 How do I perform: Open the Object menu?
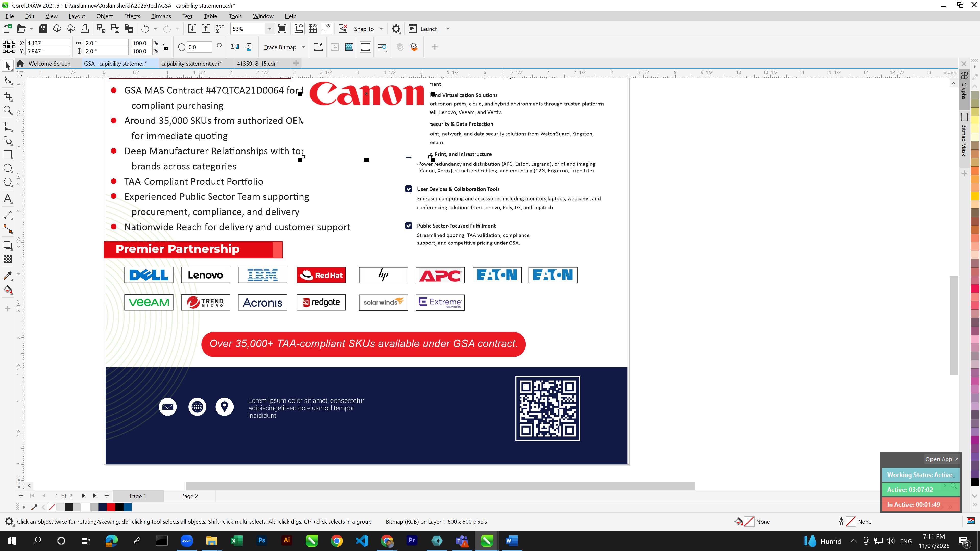point(104,16)
